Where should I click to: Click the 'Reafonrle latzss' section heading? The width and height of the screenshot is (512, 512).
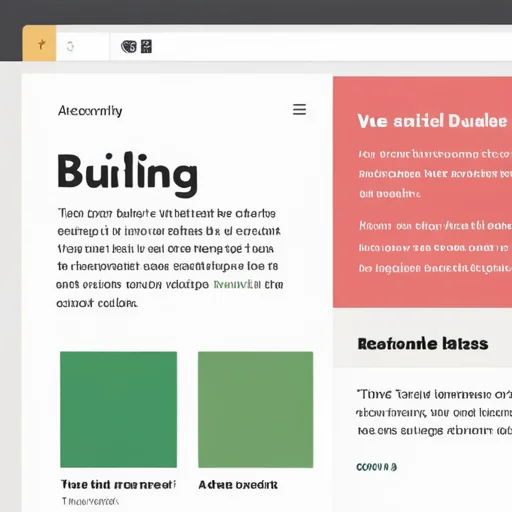423,344
